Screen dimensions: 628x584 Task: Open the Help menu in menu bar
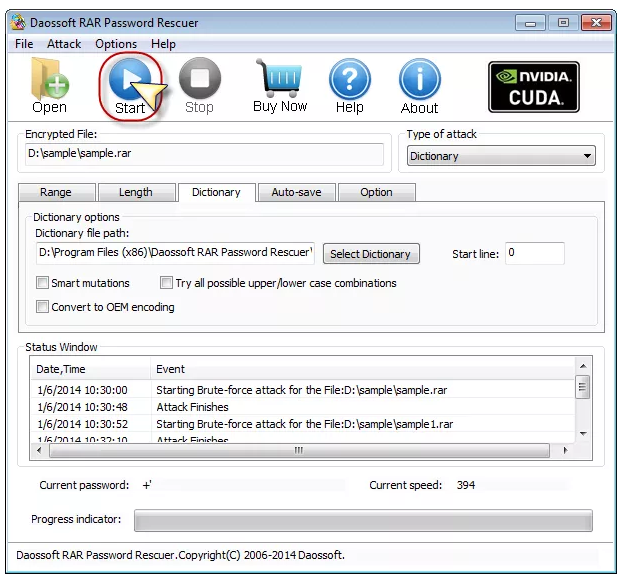pos(163,44)
